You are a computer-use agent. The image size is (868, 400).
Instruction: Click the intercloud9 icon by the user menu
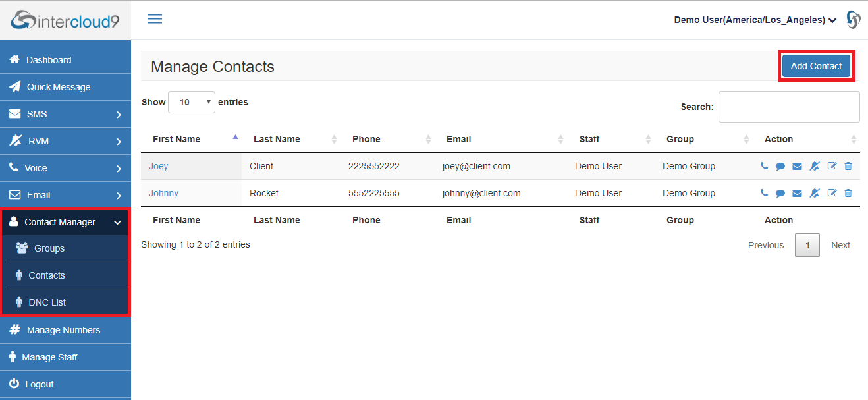pyautogui.click(x=853, y=20)
